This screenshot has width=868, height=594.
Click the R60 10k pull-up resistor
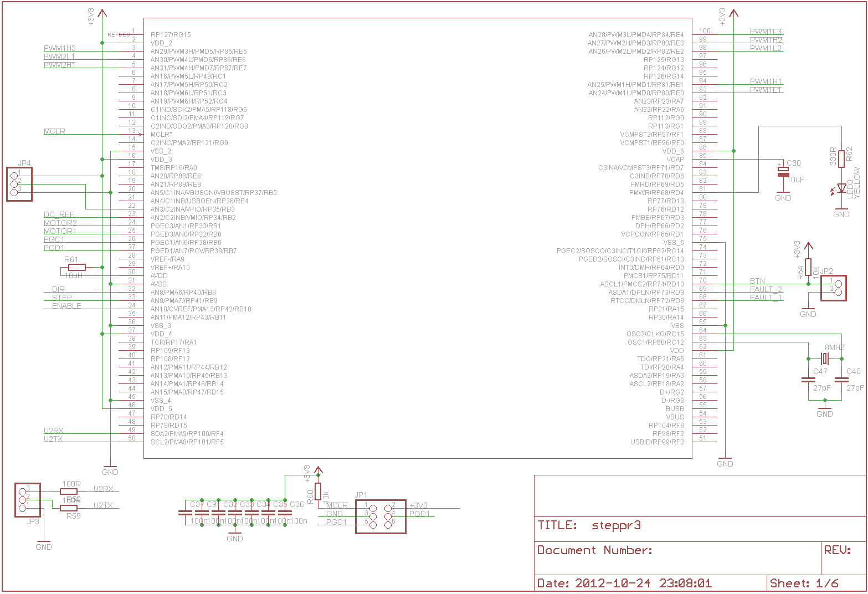point(318,491)
